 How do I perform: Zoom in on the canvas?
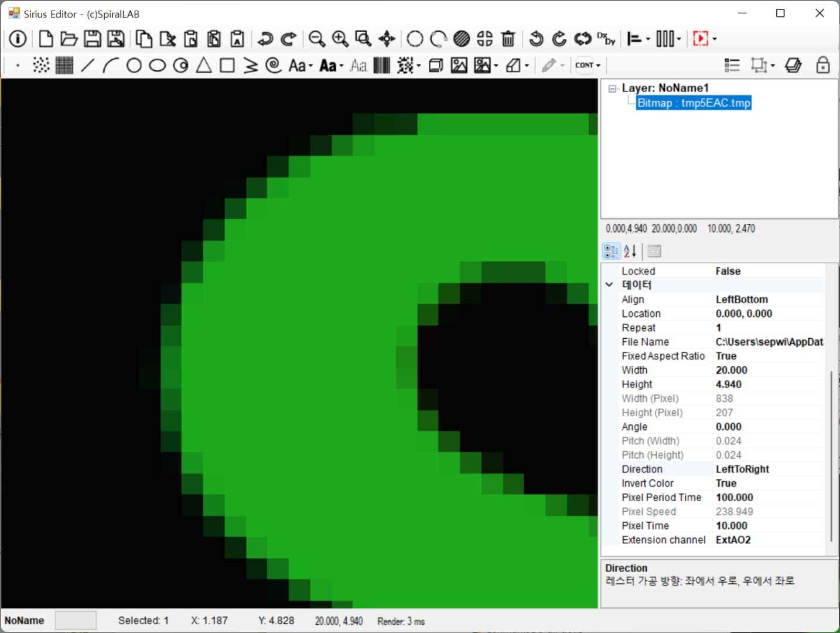click(x=340, y=39)
